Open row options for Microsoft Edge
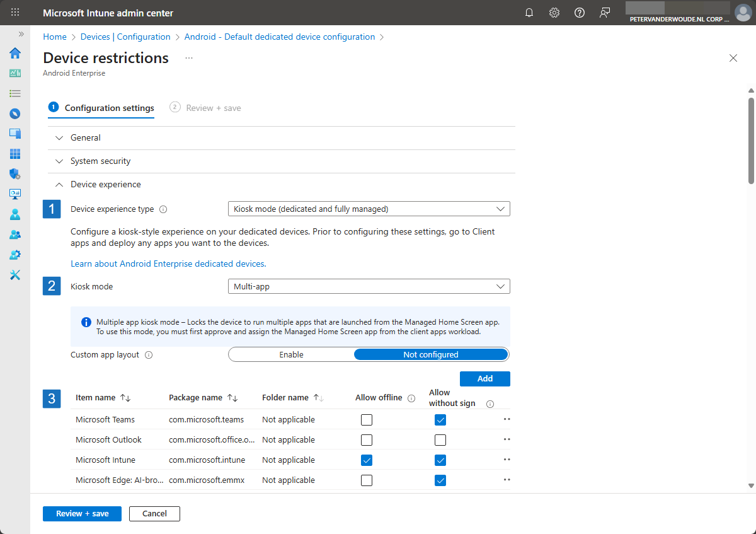Image resolution: width=756 pixels, height=534 pixels. [507, 480]
